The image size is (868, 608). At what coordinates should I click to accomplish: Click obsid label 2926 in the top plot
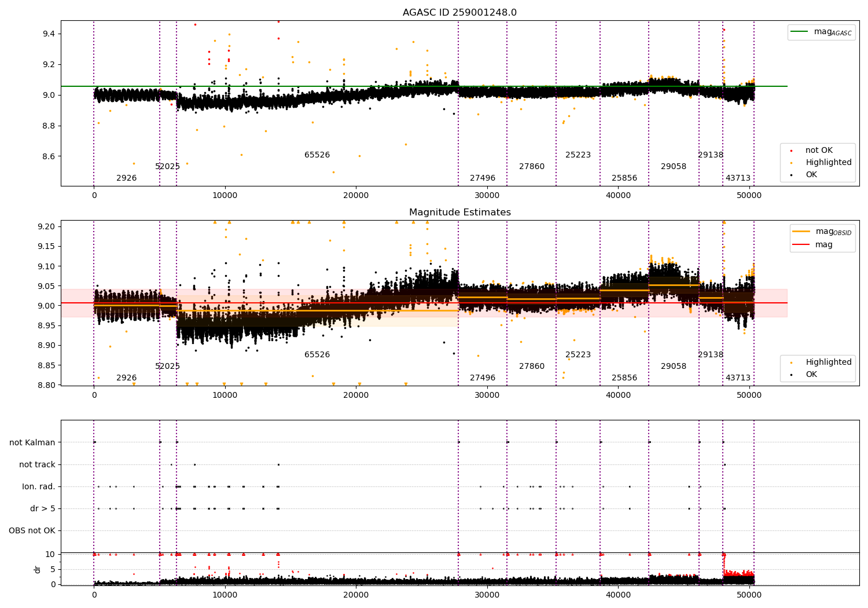[127, 178]
